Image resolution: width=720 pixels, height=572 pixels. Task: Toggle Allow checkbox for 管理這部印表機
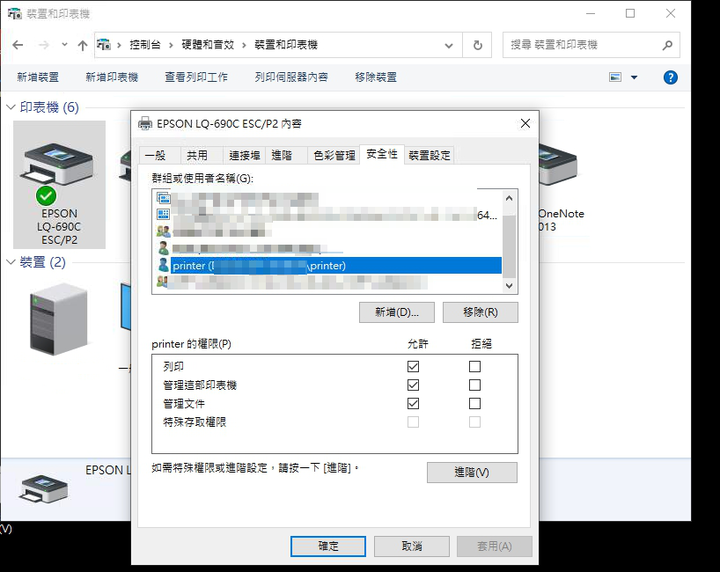click(413, 385)
